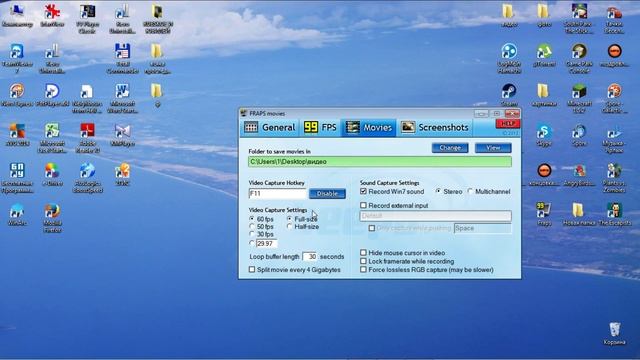Open the µTorrent desktop shortcut

point(544,55)
